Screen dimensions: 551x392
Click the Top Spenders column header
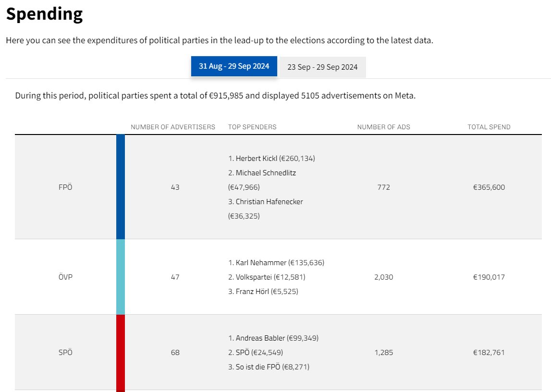coord(252,127)
